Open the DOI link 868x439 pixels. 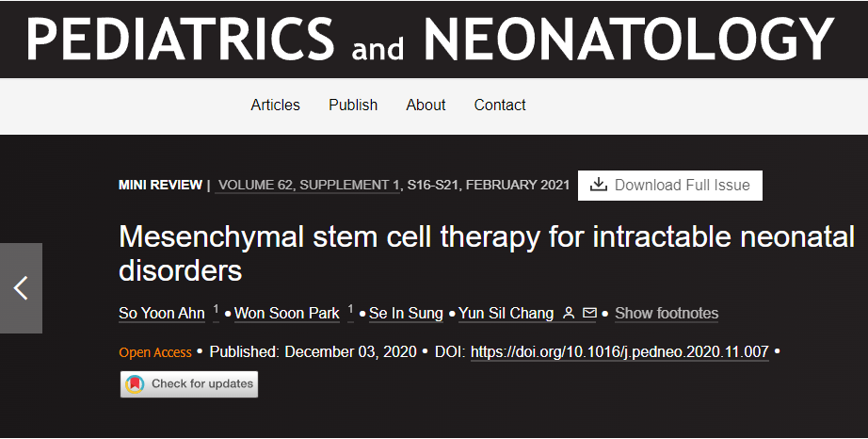click(x=619, y=351)
